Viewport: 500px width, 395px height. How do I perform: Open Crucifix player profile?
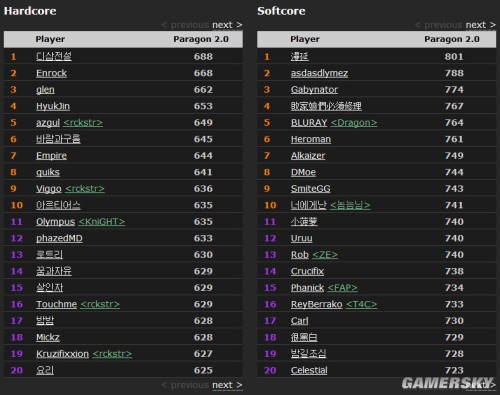tap(307, 271)
